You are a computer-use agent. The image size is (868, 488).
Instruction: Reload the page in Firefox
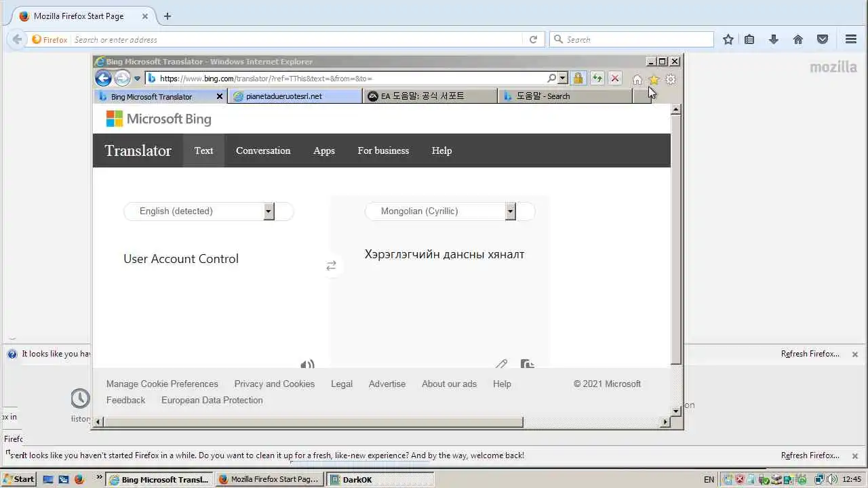point(533,39)
